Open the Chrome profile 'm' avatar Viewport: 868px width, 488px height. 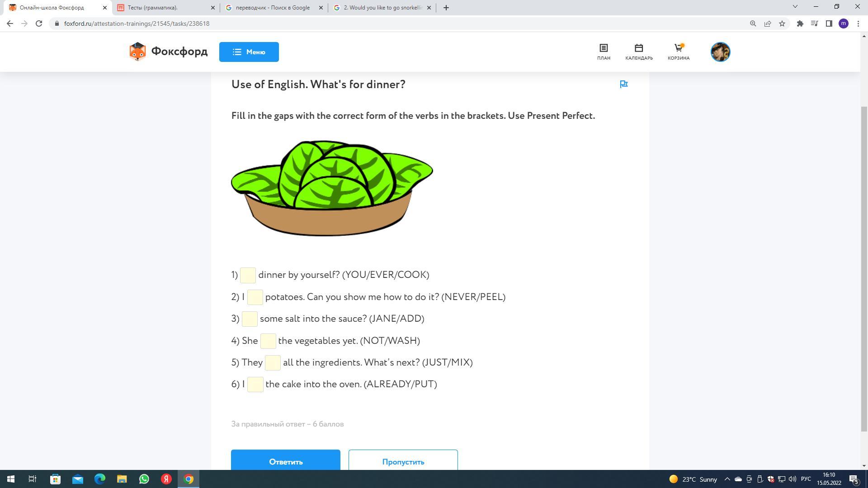coord(844,23)
